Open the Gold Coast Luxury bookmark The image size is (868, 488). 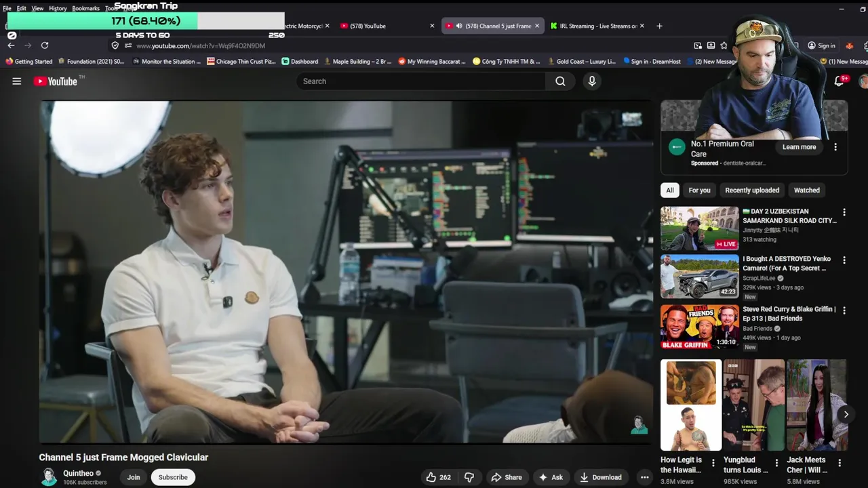tap(582, 61)
